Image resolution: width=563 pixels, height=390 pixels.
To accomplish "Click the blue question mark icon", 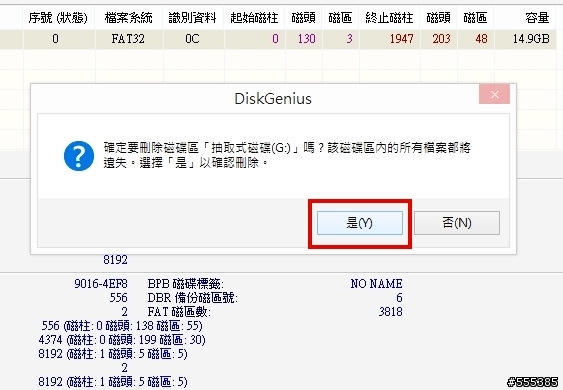I will coord(79,156).
